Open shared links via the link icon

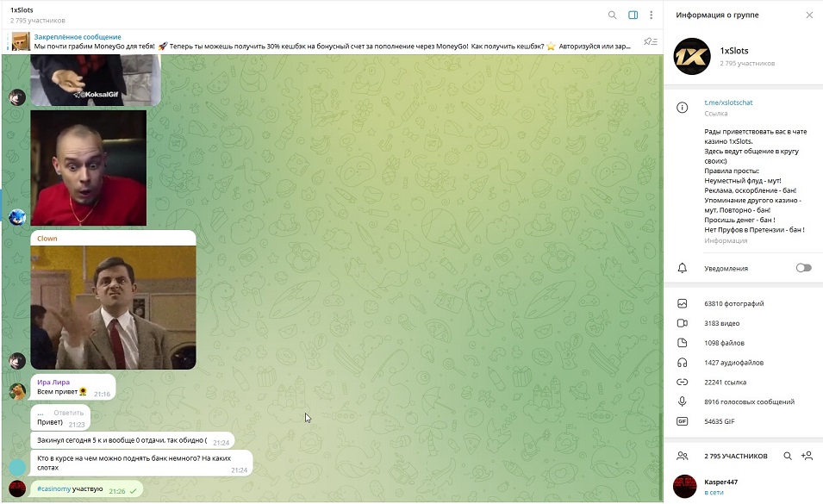682,383
